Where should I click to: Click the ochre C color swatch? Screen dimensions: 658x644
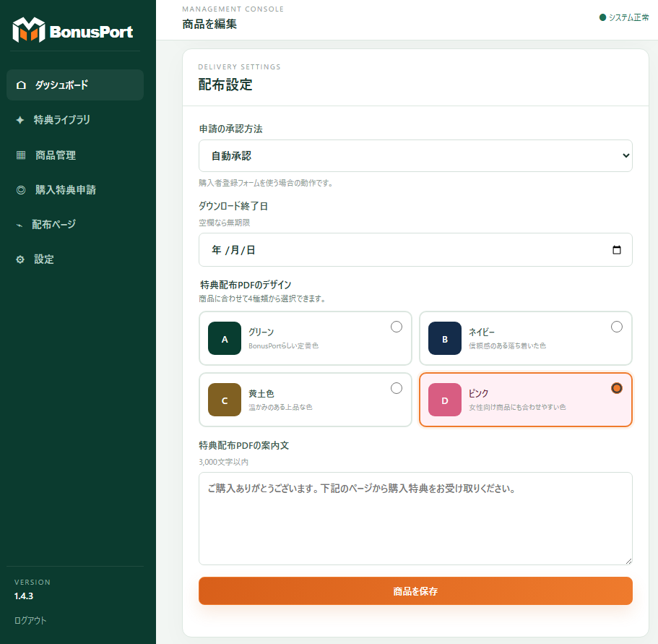coord(225,400)
